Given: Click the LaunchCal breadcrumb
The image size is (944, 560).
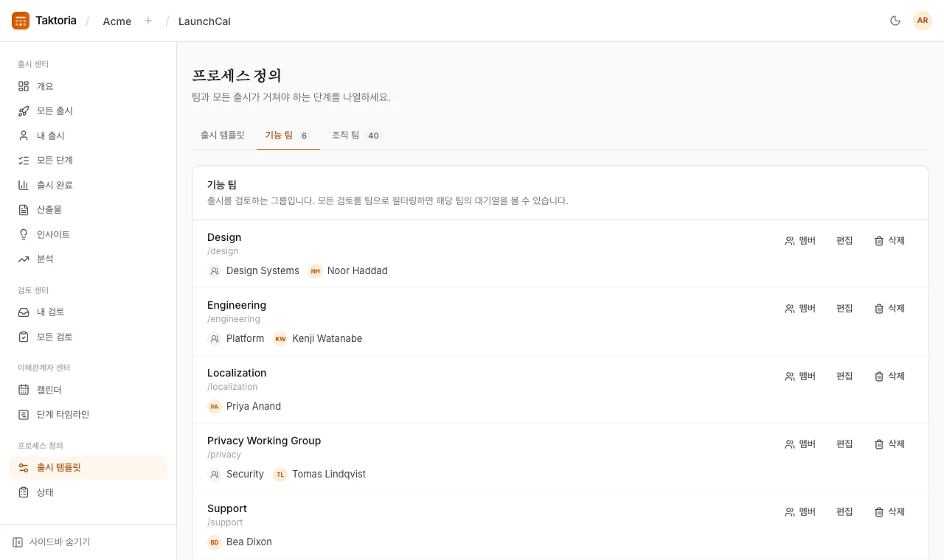Looking at the screenshot, I should coord(204,21).
